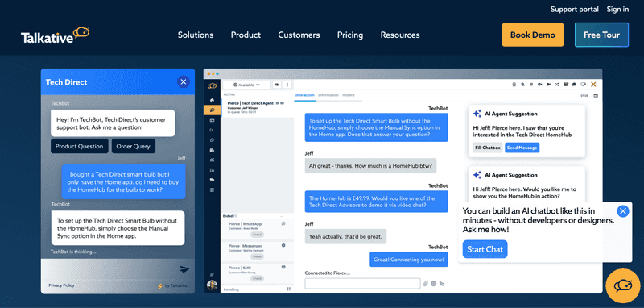Switch to the History tab

(x=349, y=95)
